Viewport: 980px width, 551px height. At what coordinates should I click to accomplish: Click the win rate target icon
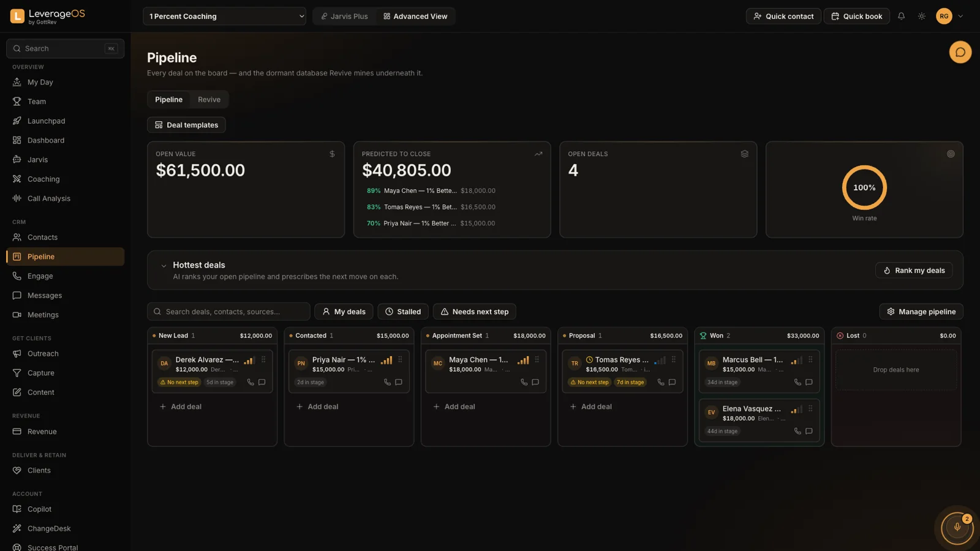(951, 154)
